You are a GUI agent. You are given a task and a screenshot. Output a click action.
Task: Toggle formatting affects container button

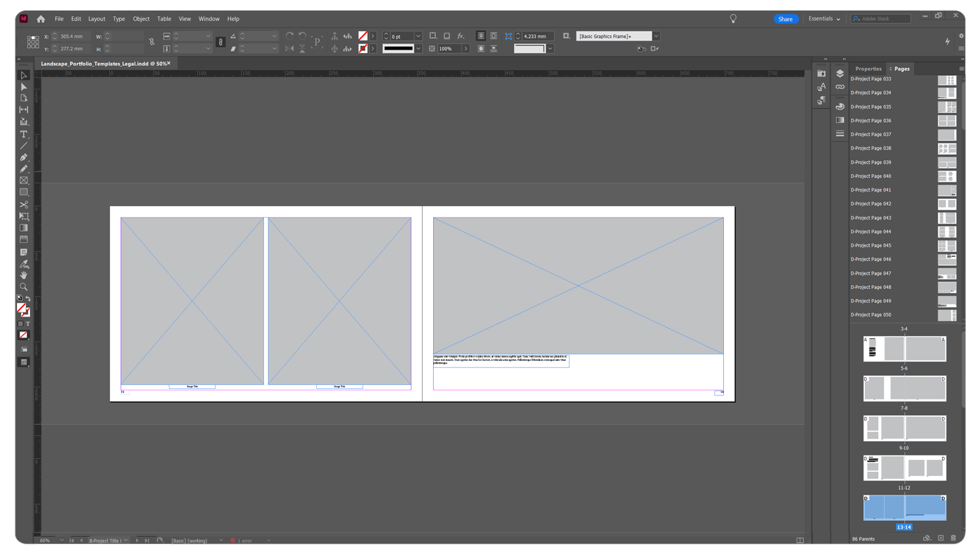tap(20, 324)
